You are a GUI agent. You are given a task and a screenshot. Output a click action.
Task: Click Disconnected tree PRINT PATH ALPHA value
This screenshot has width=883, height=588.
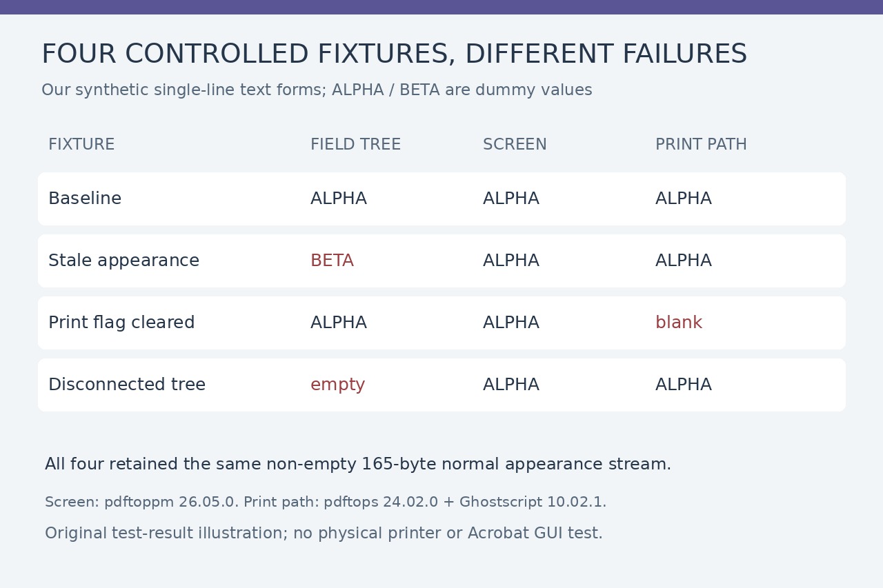(x=684, y=385)
